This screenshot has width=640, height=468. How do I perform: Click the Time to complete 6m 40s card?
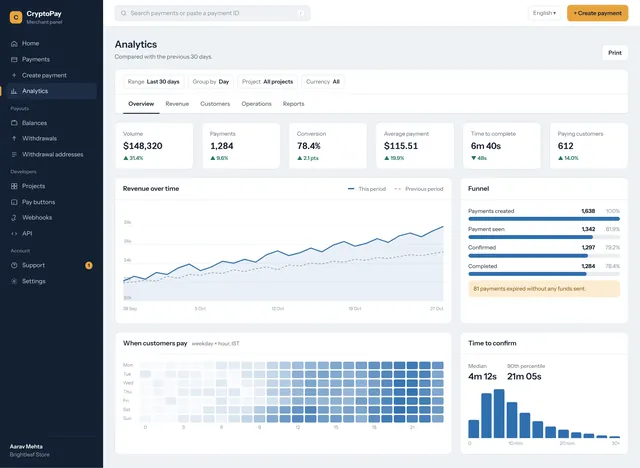(x=502, y=146)
